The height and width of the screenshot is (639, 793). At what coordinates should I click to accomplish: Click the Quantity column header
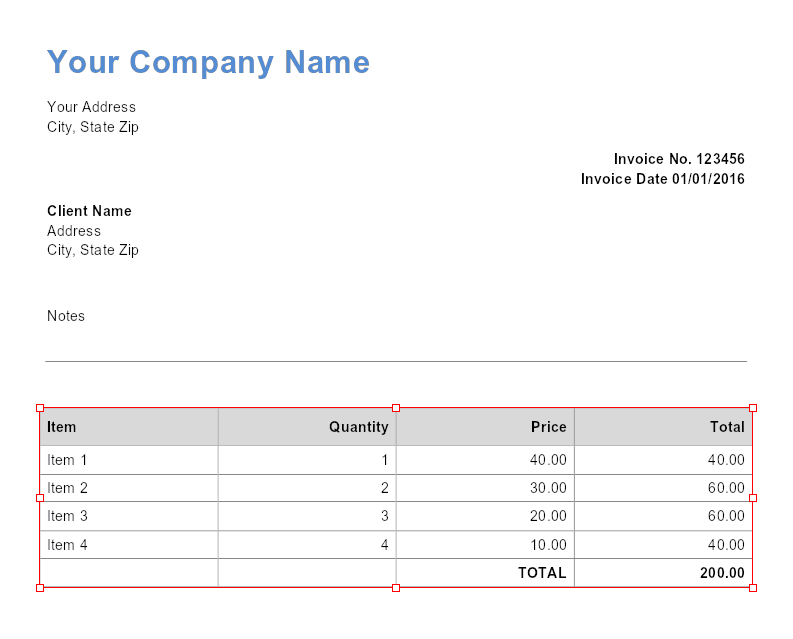pos(358,427)
